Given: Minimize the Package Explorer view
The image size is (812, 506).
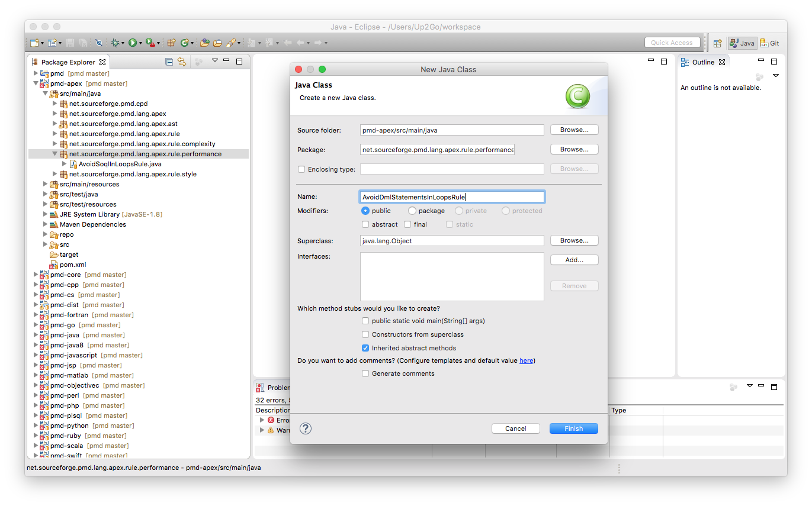Looking at the screenshot, I should pos(226,61).
